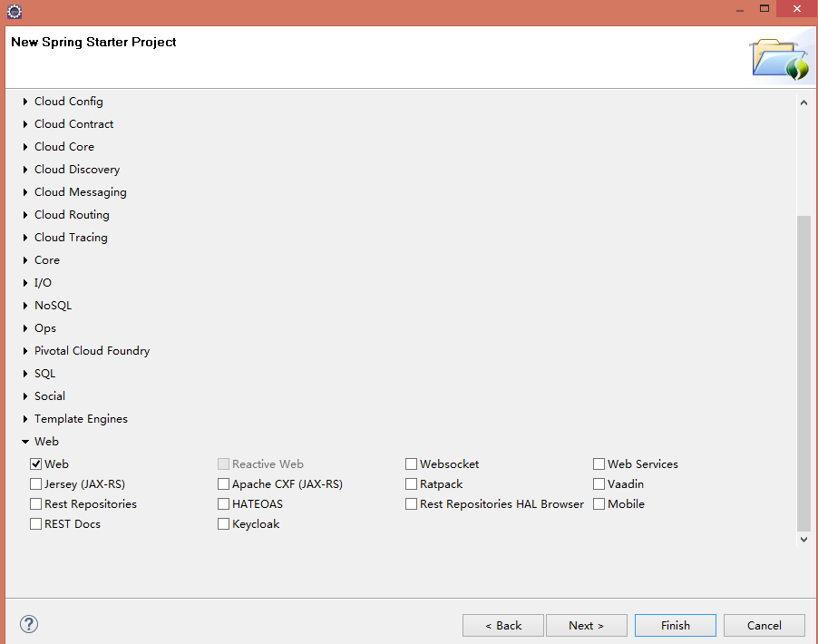818x644 pixels.
Task: Click the help question mark icon
Action: click(x=29, y=624)
